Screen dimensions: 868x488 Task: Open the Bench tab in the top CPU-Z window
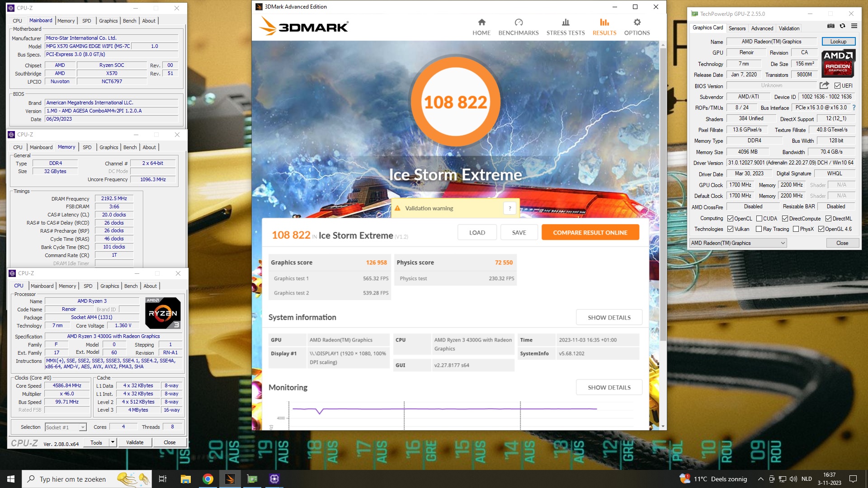coord(130,21)
